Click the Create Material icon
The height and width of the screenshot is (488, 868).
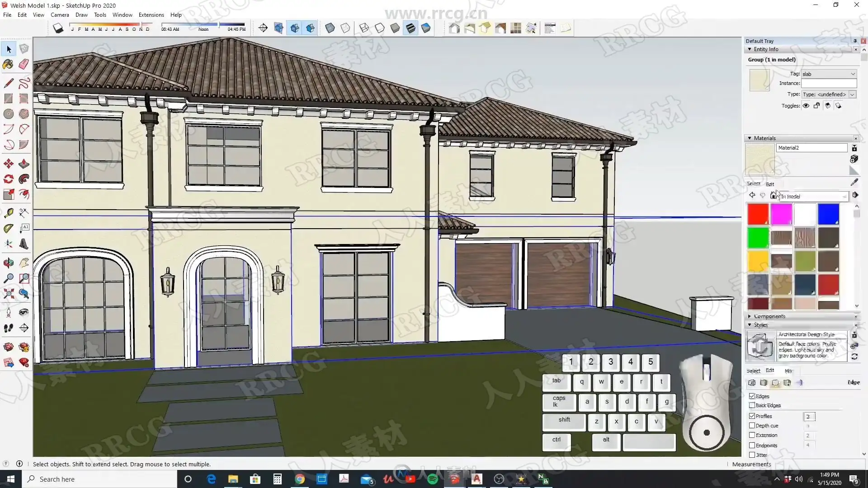coord(854,159)
